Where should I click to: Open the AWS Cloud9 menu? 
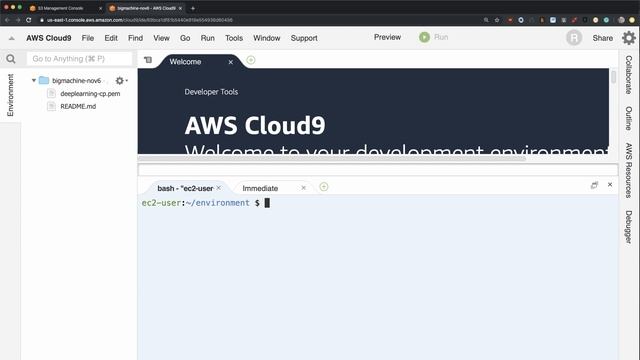coord(49,38)
